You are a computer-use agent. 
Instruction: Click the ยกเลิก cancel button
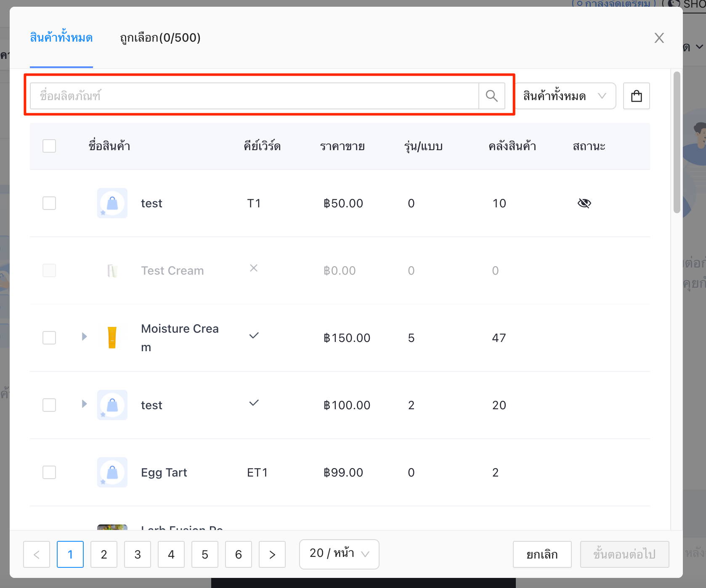click(x=542, y=554)
